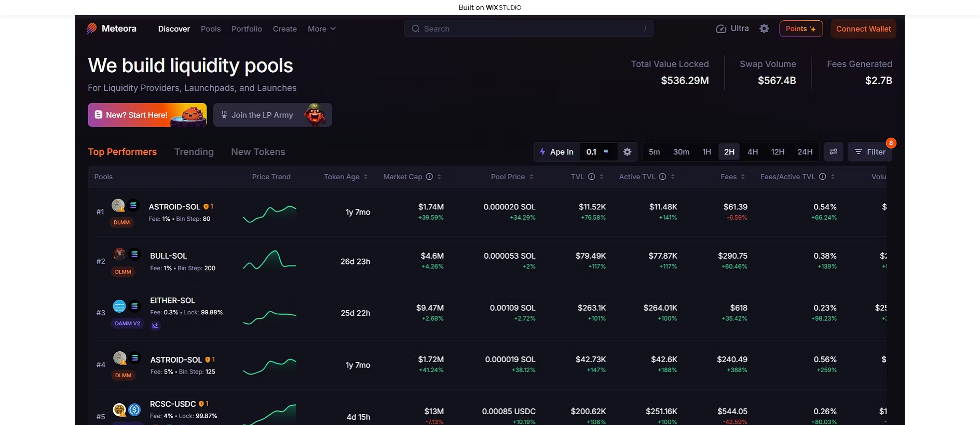Sort by Active TVL arrows
Screen dimensions: 980x425
673,177
